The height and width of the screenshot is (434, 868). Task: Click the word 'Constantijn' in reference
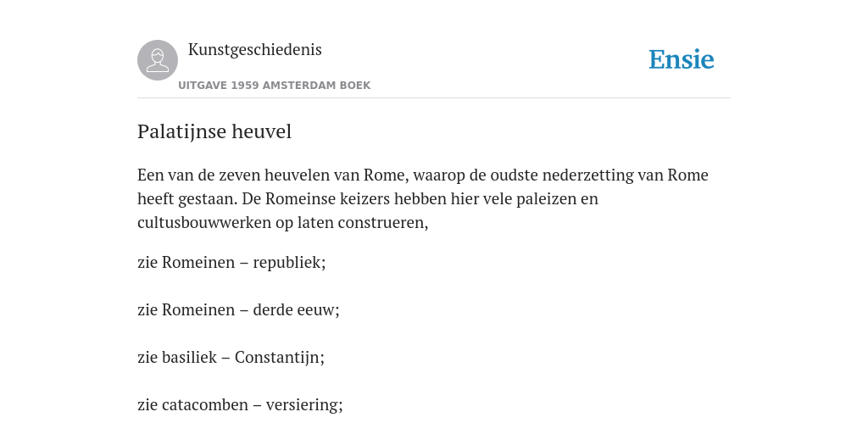pyautogui.click(x=279, y=357)
